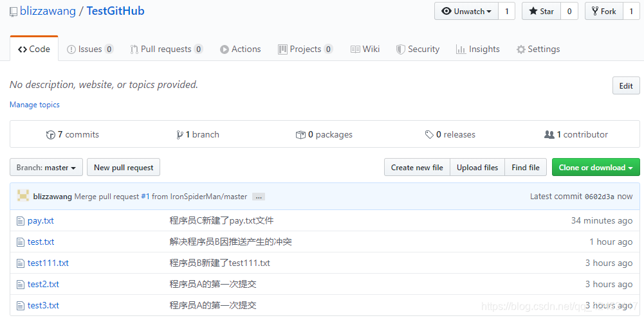Screen dimensions: 644x318
Task: Click the forks count 1 next to Fork
Action: [x=631, y=11]
